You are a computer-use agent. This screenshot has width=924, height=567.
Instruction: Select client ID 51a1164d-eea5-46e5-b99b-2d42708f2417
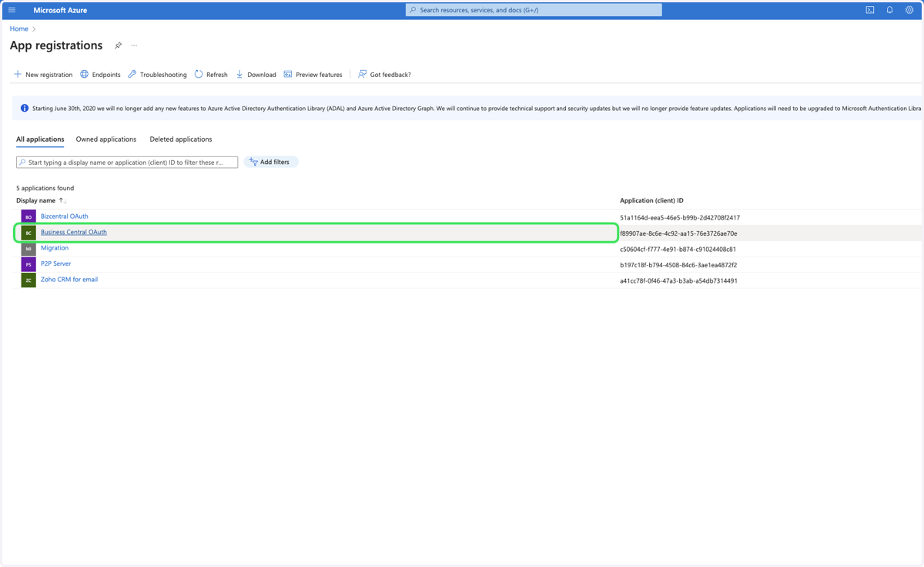[680, 218]
